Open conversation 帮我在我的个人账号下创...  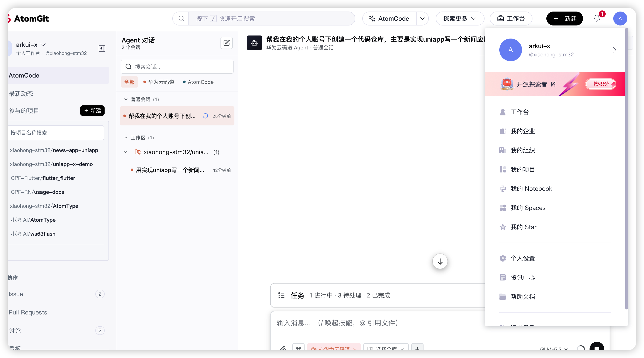point(177,116)
